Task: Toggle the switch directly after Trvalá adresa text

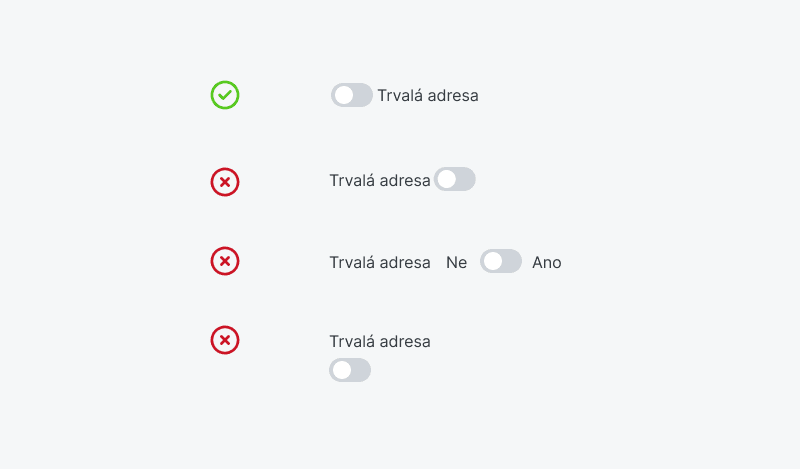Action: click(455, 179)
